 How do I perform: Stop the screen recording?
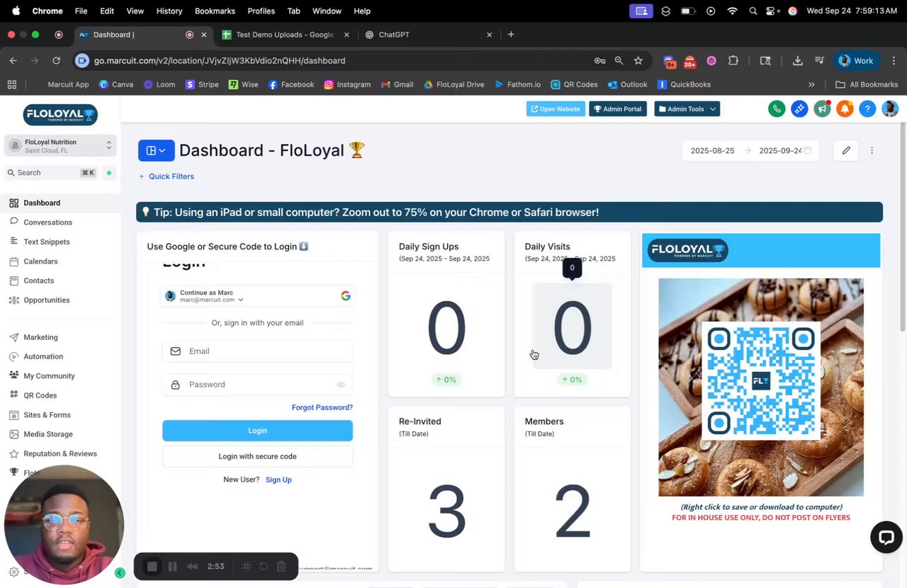(x=152, y=566)
